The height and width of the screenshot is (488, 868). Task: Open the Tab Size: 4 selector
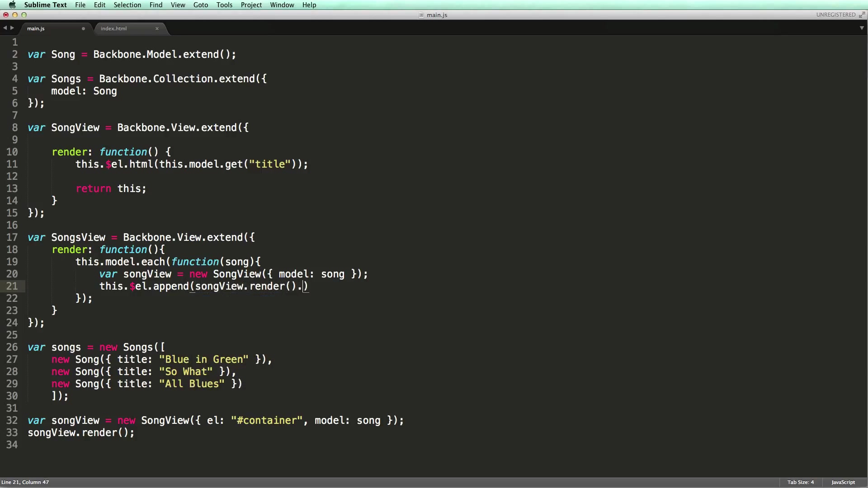coord(800,482)
